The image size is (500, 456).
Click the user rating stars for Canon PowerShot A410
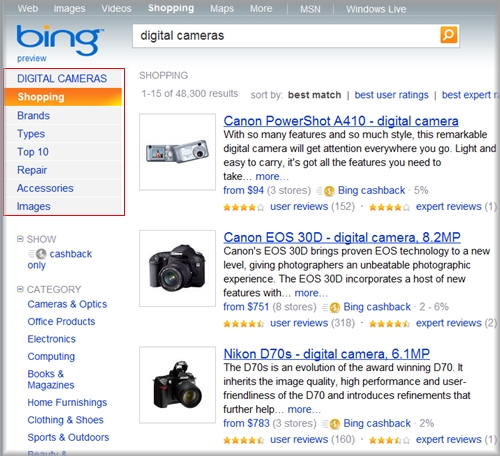(244, 207)
